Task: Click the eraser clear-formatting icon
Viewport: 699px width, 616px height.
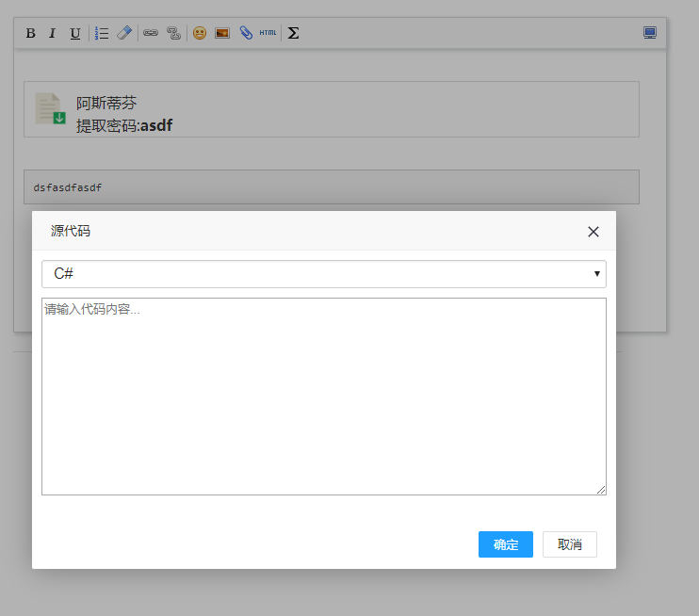Action: [x=124, y=33]
